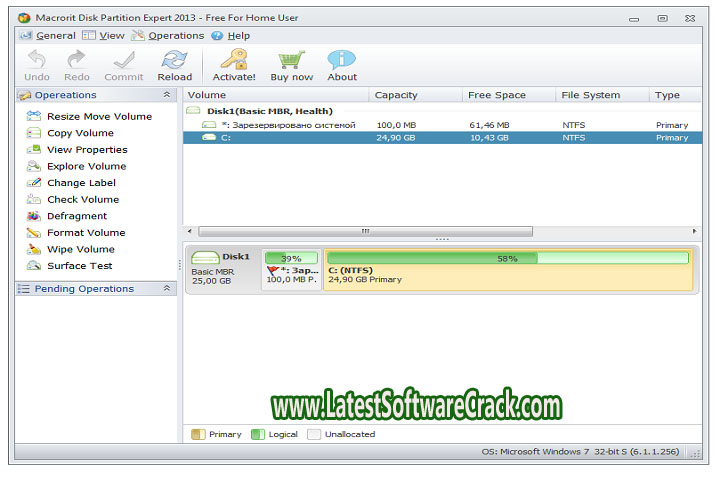Image resolution: width=720 pixels, height=480 pixels.
Task: Click the 10,43 GB free space cell
Action: click(489, 138)
